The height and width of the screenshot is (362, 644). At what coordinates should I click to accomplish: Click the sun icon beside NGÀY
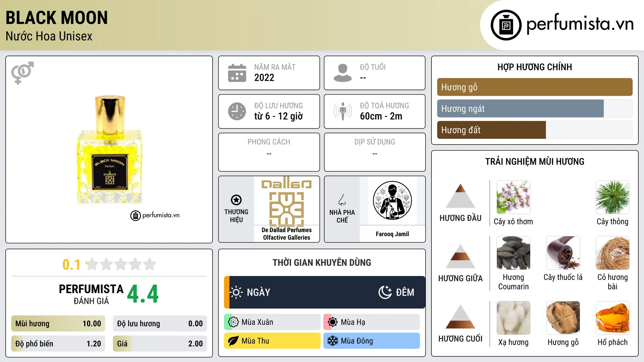coord(236,292)
